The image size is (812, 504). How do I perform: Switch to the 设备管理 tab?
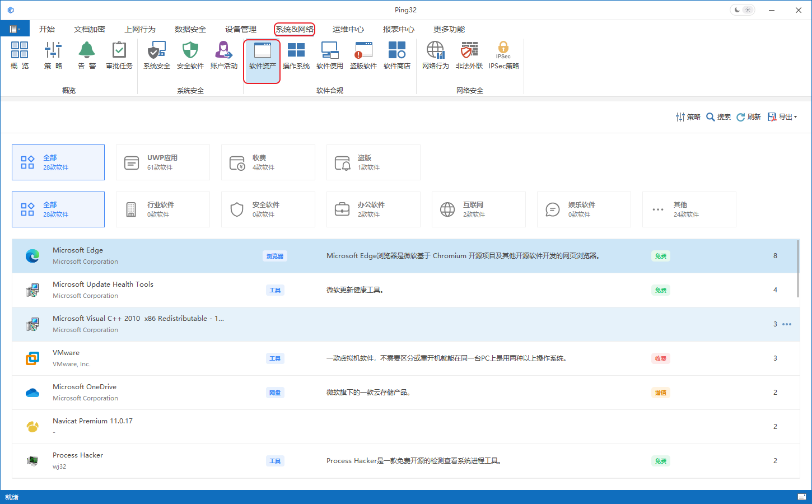241,29
